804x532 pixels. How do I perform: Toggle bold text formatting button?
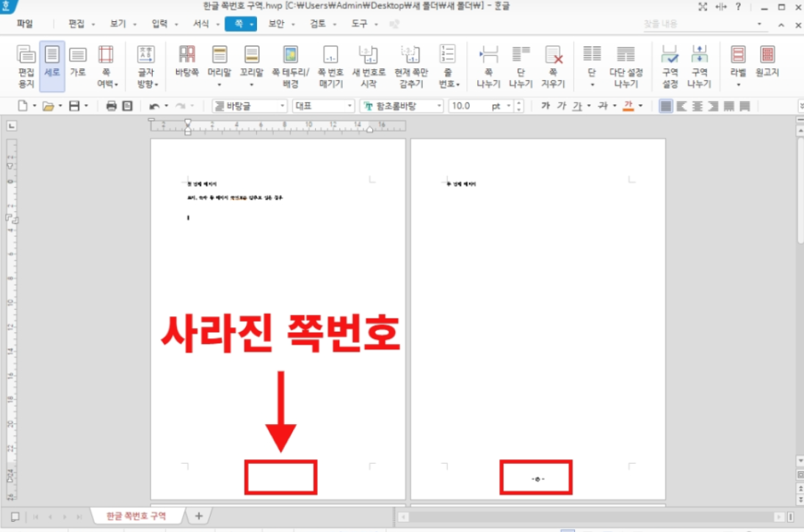[x=546, y=106]
